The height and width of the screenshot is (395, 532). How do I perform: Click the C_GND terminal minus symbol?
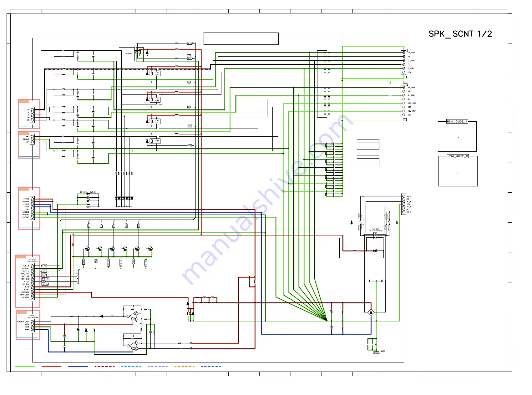[404, 68]
